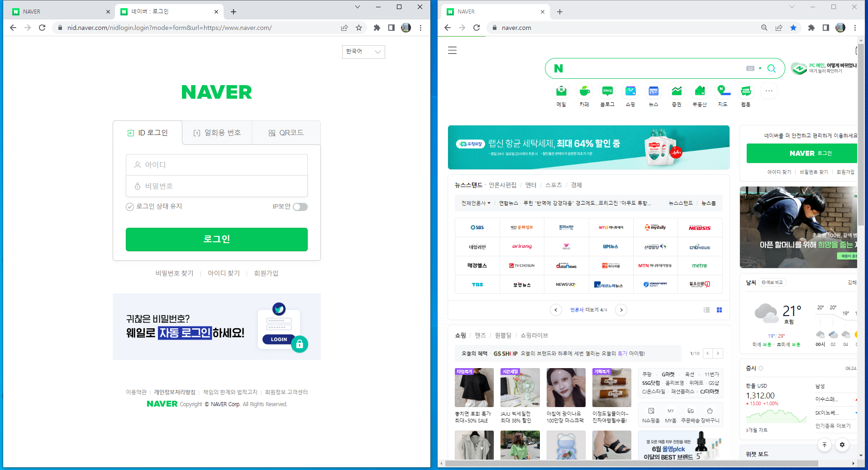Viewport: 868px width, 470px height.
Task: Open new tab in the right window
Action: (560, 12)
